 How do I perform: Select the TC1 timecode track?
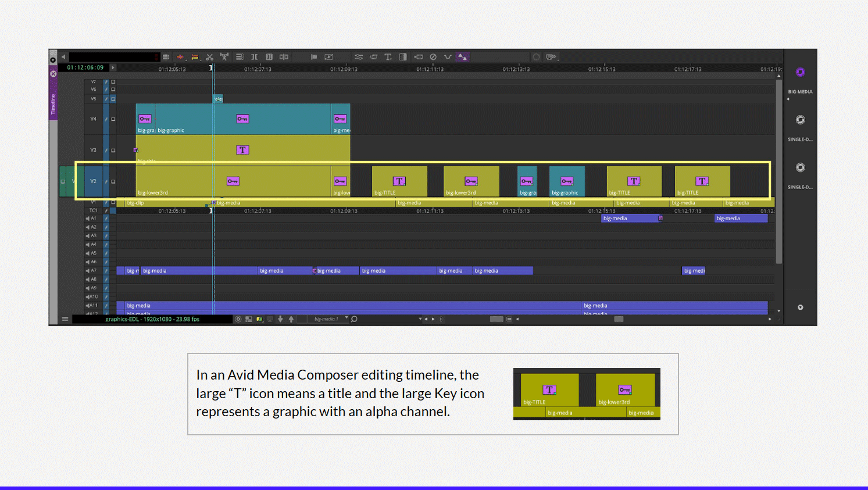pos(93,210)
